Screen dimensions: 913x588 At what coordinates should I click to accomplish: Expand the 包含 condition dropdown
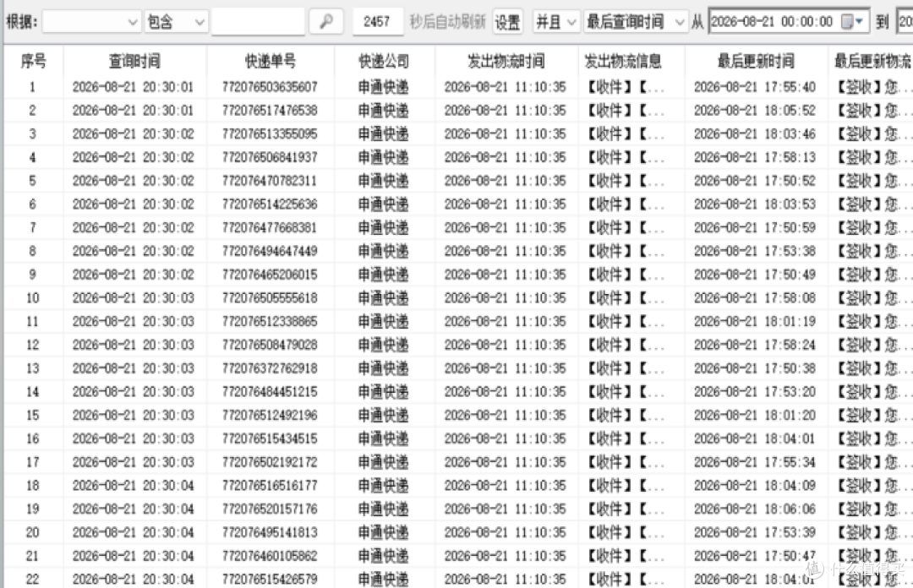pyautogui.click(x=176, y=22)
